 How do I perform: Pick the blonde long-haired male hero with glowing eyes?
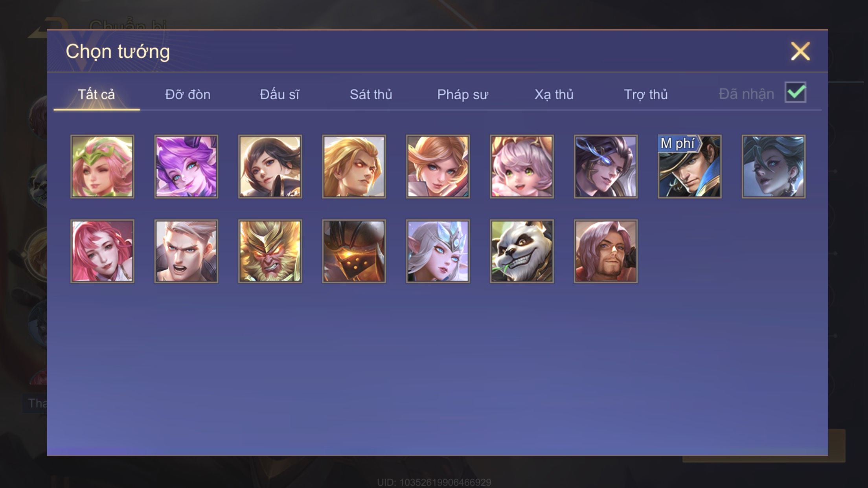(x=354, y=167)
